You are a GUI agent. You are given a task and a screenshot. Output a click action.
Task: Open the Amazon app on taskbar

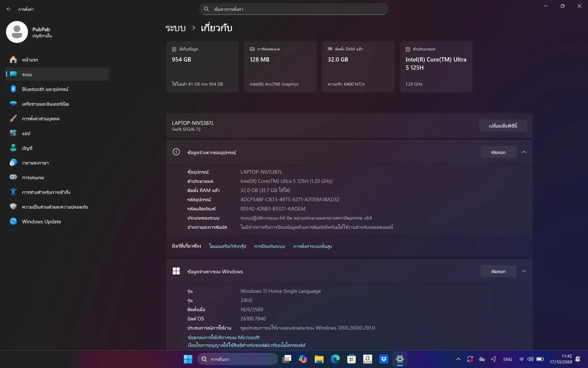click(x=367, y=359)
